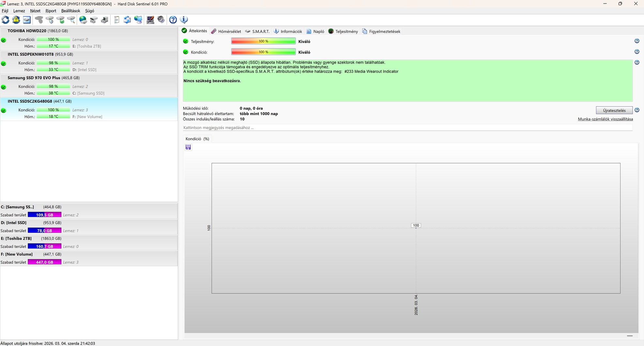644x346 pixels.
Task: Click the 38 °C temperature bar
Action: [x=53, y=93]
